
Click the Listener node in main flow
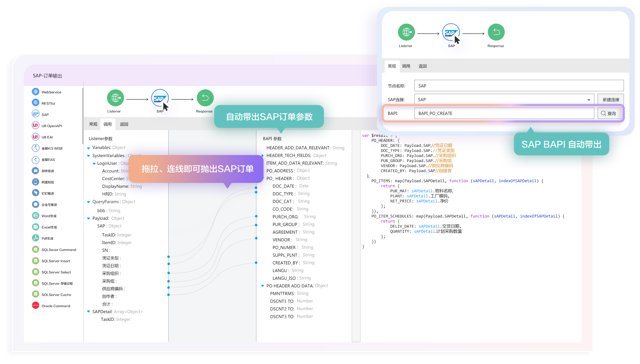click(x=115, y=98)
